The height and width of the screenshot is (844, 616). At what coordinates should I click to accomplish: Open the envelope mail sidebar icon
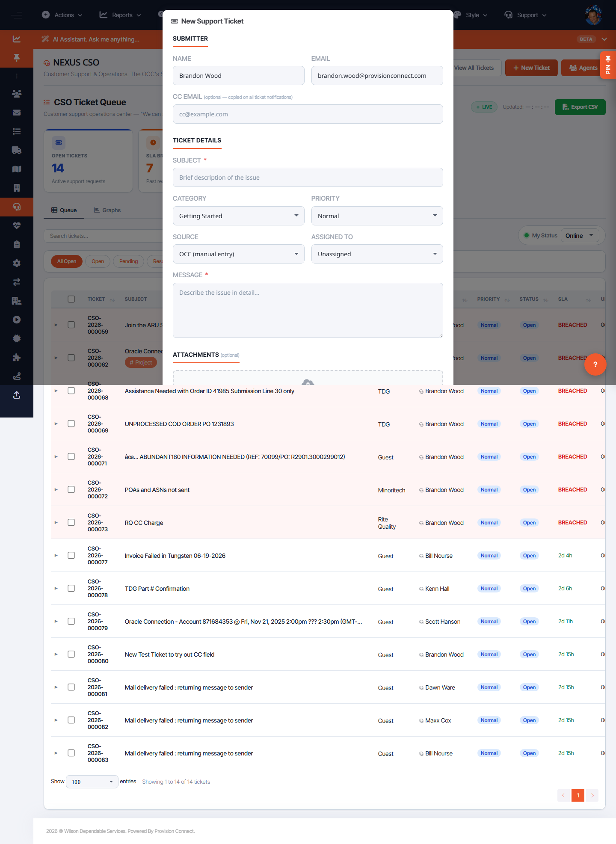pyautogui.click(x=17, y=113)
